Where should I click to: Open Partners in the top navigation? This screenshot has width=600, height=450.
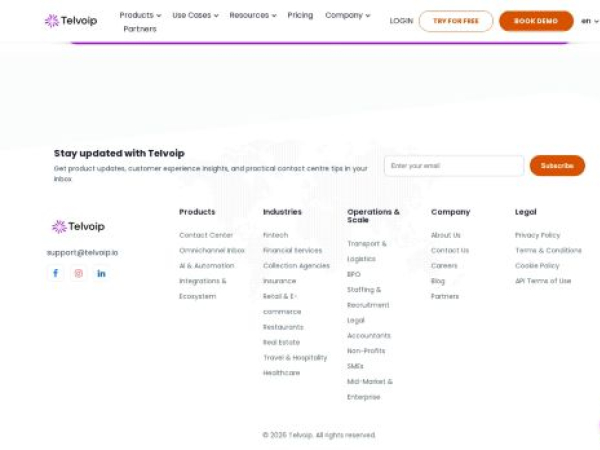click(x=140, y=29)
